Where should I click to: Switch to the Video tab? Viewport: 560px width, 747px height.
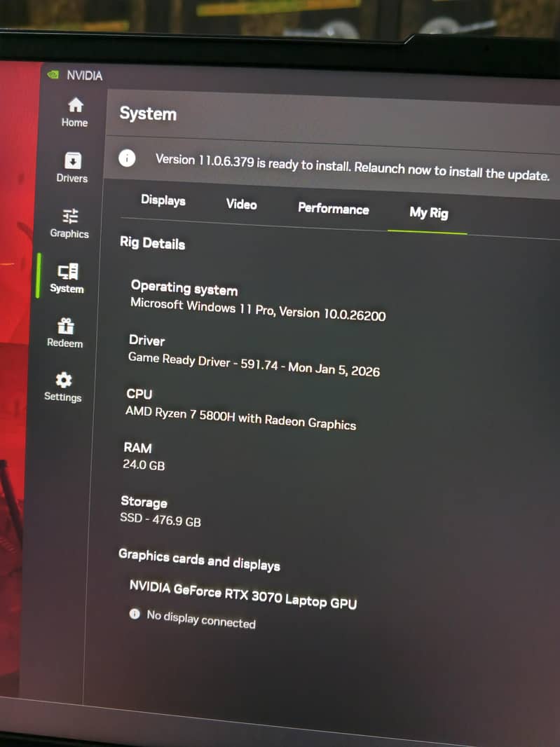click(x=242, y=205)
